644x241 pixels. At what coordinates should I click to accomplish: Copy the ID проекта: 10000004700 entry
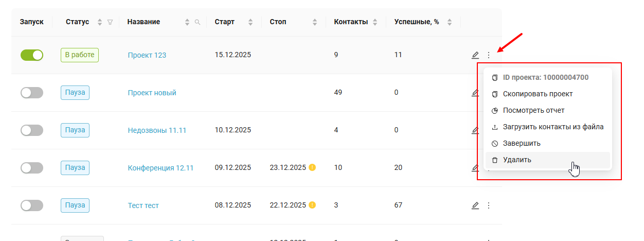tap(545, 77)
